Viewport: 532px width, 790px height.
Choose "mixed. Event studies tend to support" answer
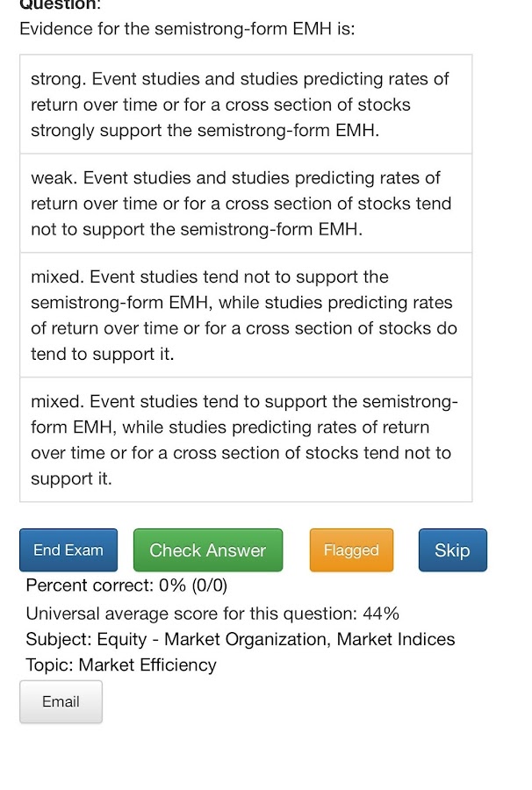(245, 440)
